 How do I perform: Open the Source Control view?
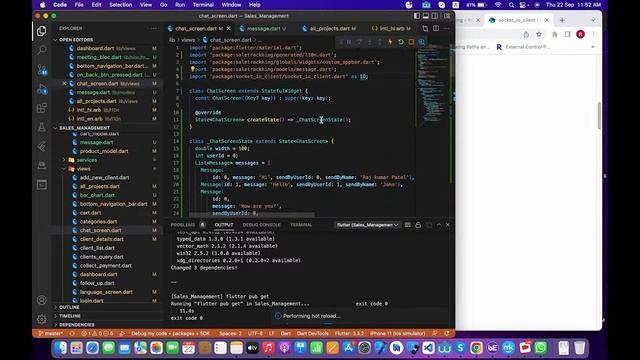tap(42, 70)
